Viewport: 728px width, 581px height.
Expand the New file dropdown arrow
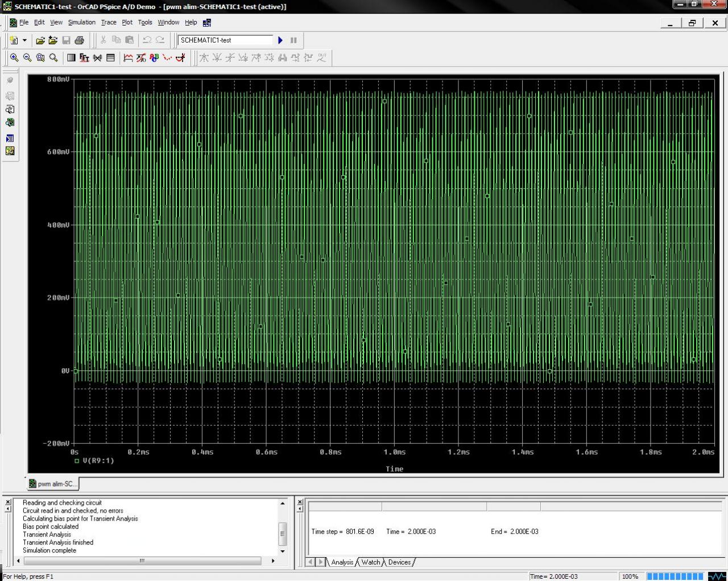[24, 40]
